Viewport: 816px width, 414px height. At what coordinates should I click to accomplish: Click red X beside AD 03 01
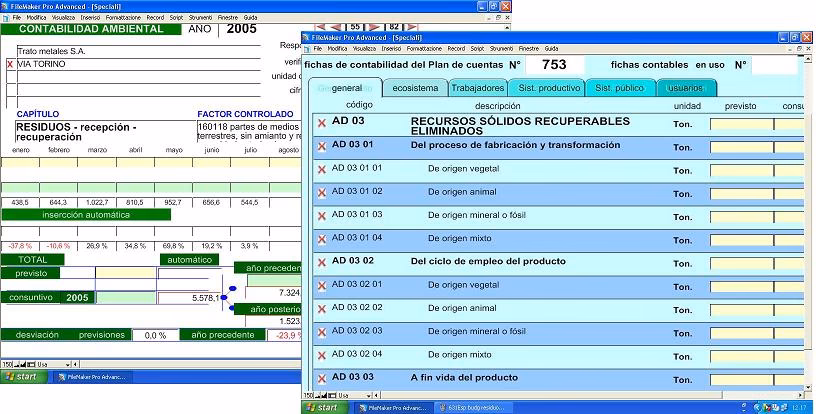pyautogui.click(x=322, y=146)
